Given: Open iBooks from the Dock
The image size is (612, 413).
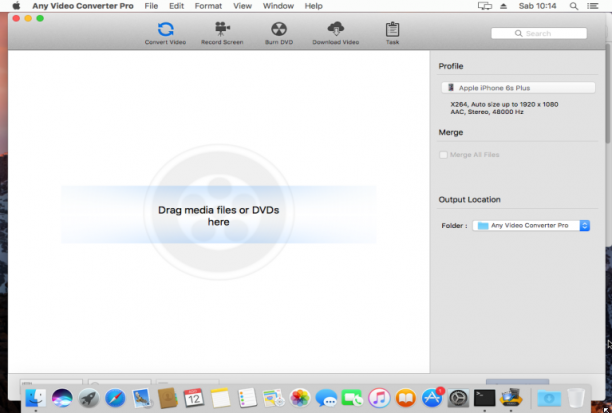Looking at the screenshot, I should tap(406, 399).
